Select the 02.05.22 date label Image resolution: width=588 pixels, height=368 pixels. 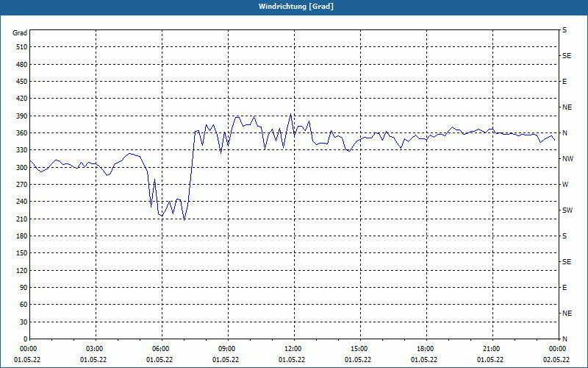(556, 360)
